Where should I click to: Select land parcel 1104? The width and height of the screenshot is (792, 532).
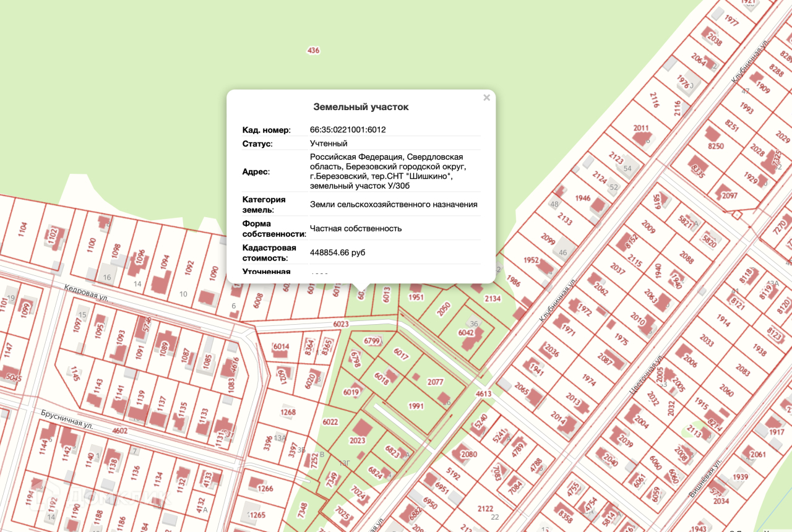(23, 230)
